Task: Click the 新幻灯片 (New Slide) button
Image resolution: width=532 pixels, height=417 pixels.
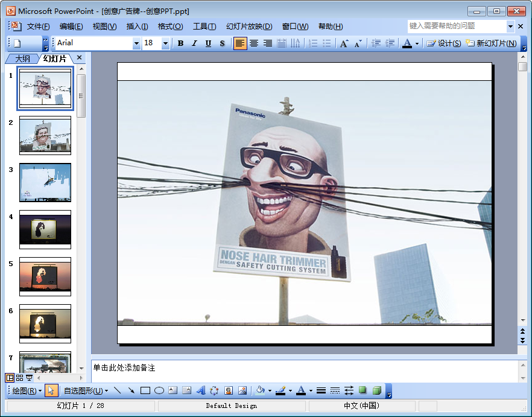Action: coord(491,43)
